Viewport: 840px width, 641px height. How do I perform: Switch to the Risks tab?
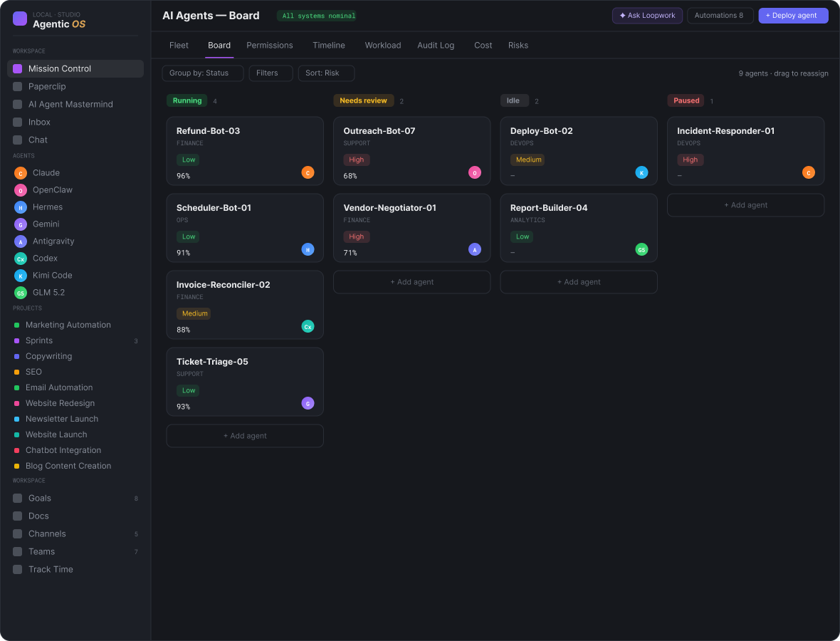[x=518, y=46]
